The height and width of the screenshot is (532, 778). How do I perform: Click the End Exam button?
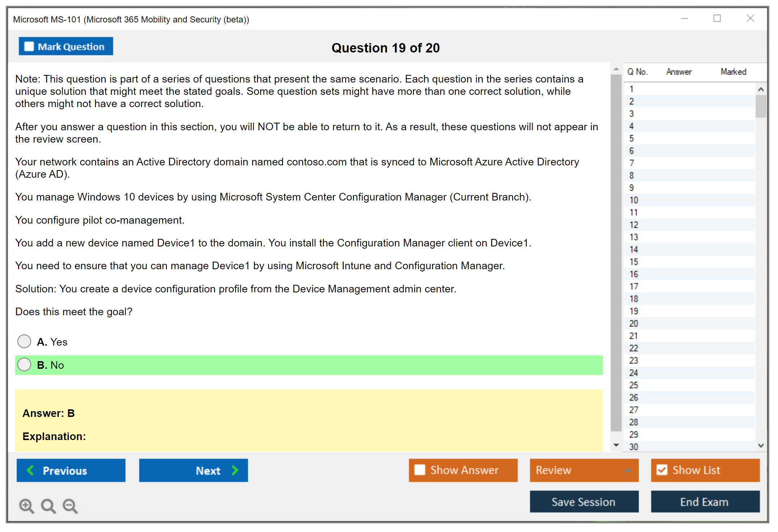(705, 502)
